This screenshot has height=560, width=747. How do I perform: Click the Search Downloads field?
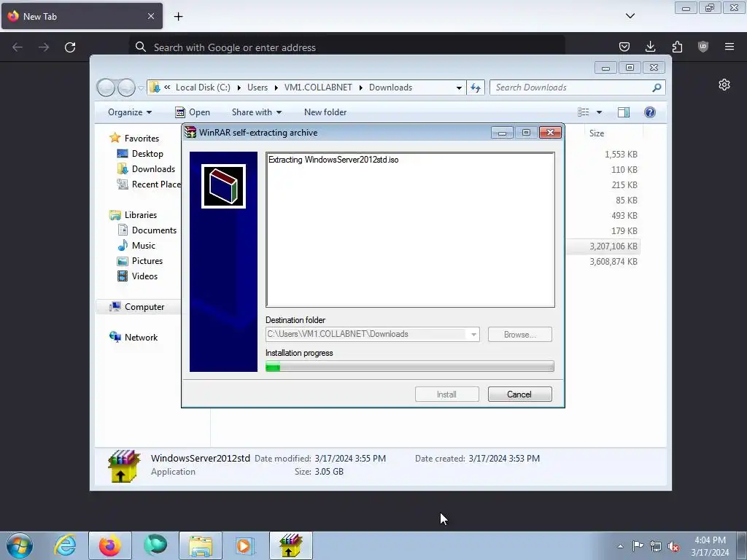tap(572, 87)
